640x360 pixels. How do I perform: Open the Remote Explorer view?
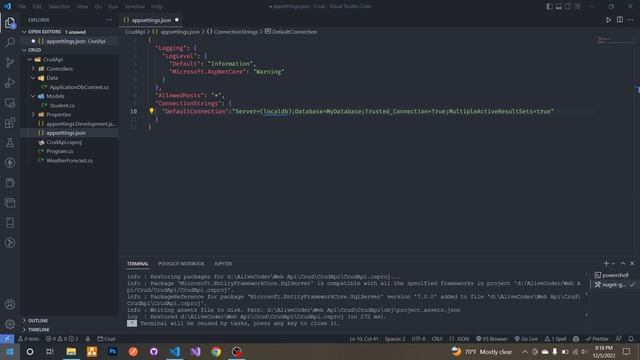pos(10,102)
